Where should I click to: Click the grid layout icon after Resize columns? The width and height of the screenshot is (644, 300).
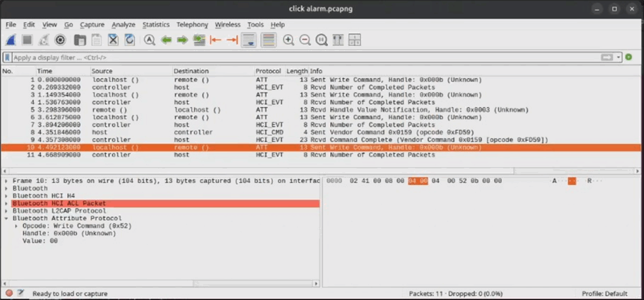[354, 40]
